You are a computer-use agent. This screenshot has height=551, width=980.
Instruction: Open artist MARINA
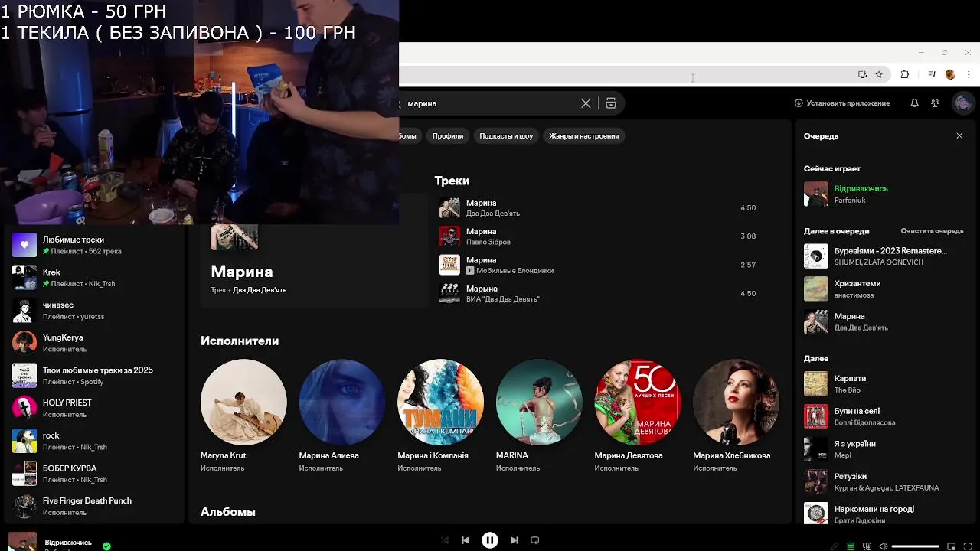click(x=539, y=416)
